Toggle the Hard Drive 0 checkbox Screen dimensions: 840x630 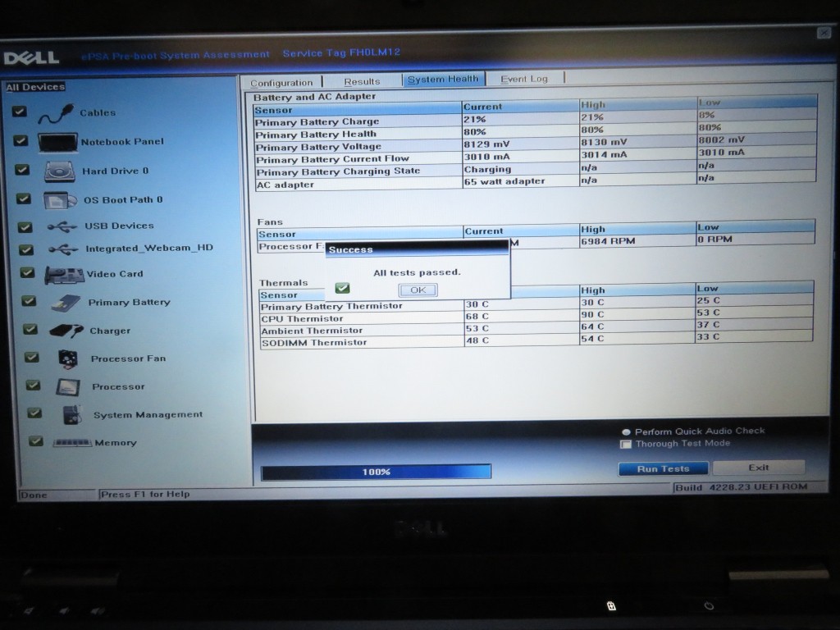(x=22, y=169)
